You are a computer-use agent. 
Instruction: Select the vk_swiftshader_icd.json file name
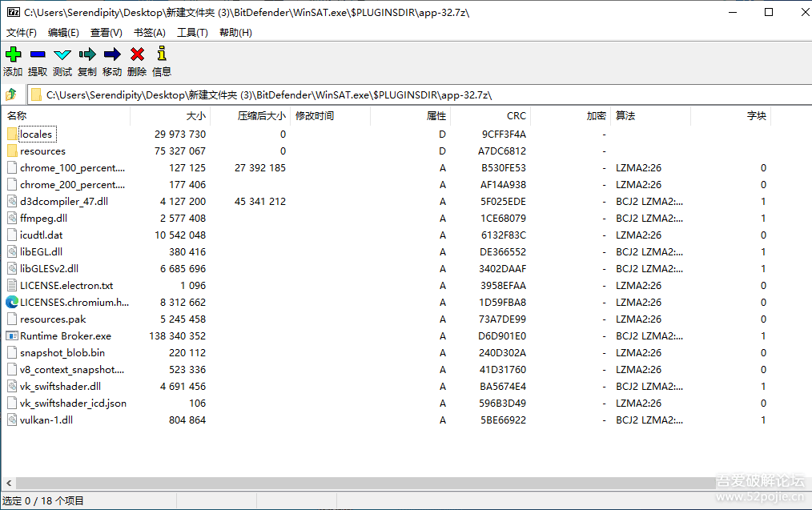[x=73, y=404]
